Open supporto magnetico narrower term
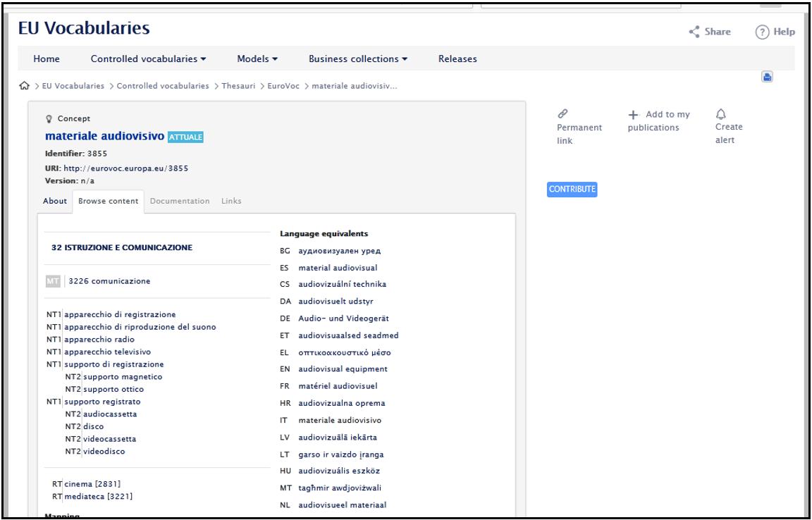 point(123,376)
